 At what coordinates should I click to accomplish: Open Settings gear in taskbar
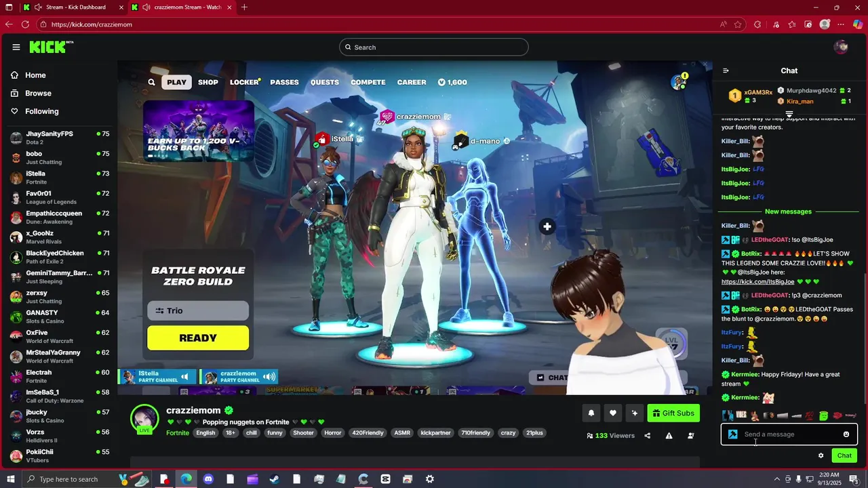tap(429, 479)
